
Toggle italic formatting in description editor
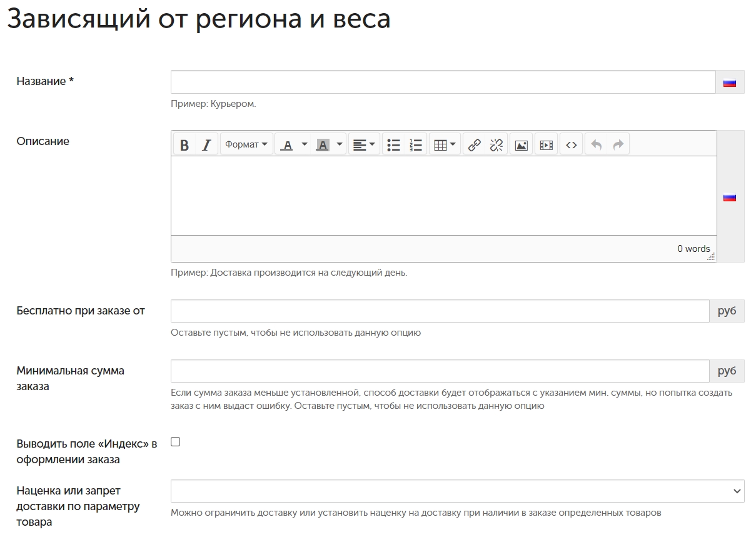pos(206,144)
